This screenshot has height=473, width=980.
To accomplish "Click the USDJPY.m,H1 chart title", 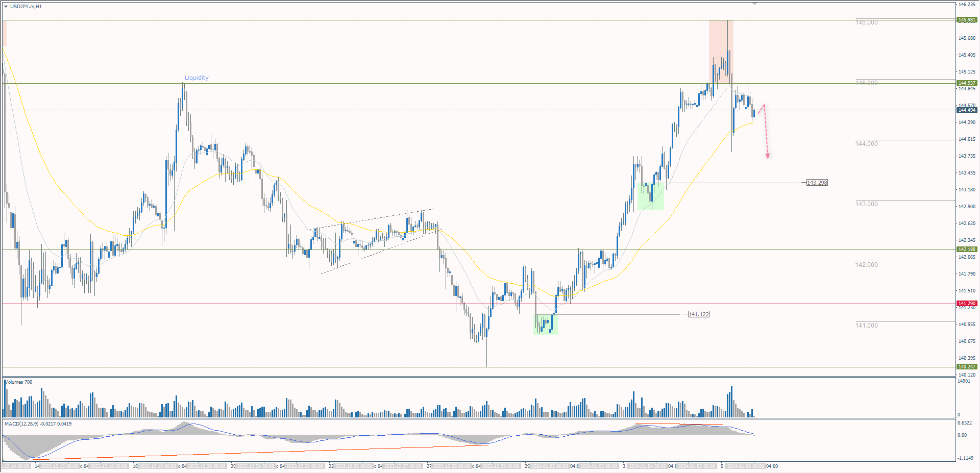I will (x=26, y=7).
